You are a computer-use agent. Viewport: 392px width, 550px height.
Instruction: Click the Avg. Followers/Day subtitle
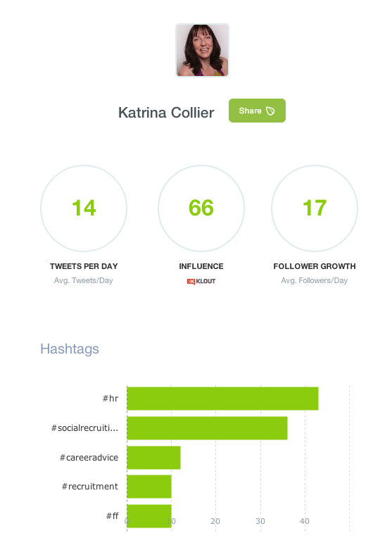pos(314,280)
